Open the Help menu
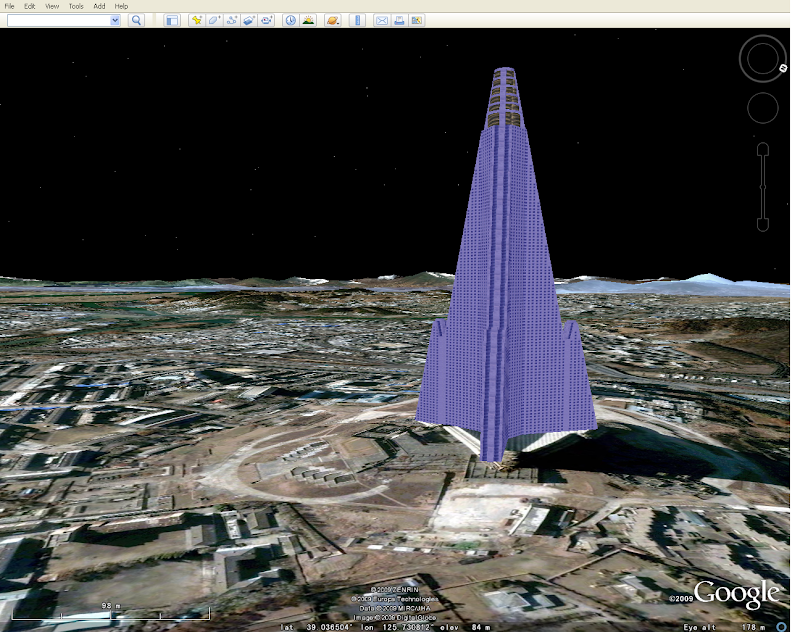Viewport: 800px width, 632px height. (121, 6)
